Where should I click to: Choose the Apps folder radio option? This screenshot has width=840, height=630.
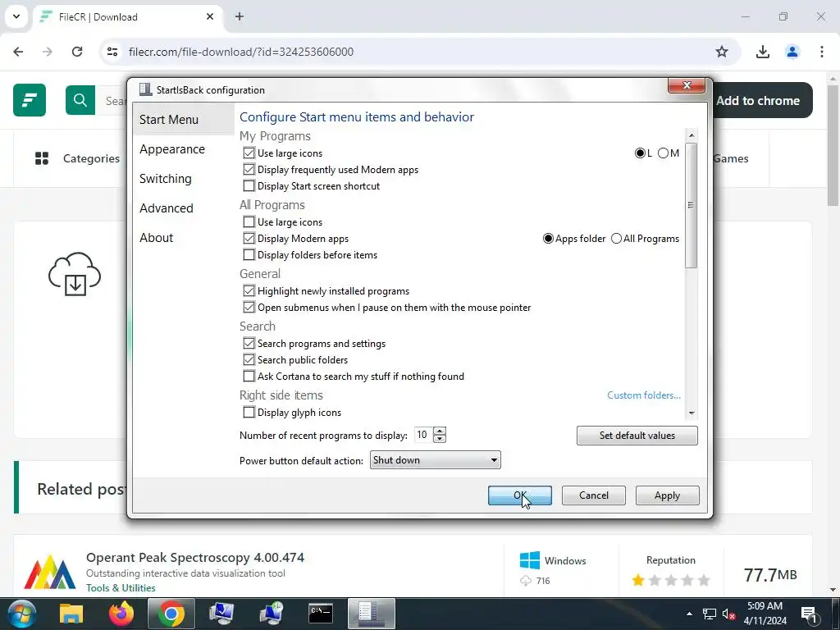[x=548, y=239]
